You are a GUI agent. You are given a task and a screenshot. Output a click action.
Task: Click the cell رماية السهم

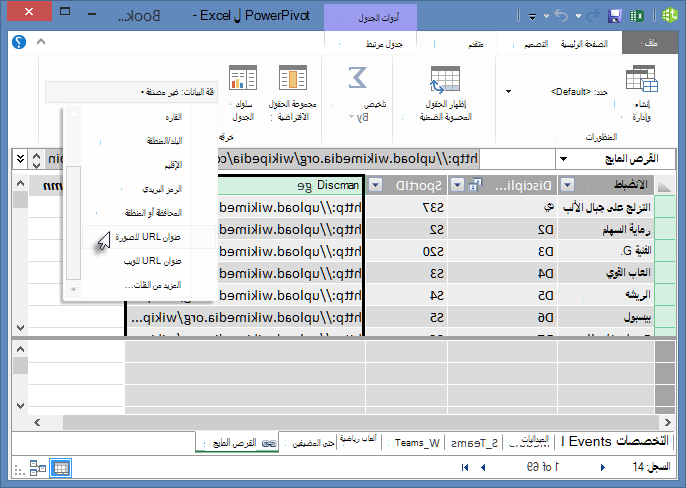pos(606,229)
